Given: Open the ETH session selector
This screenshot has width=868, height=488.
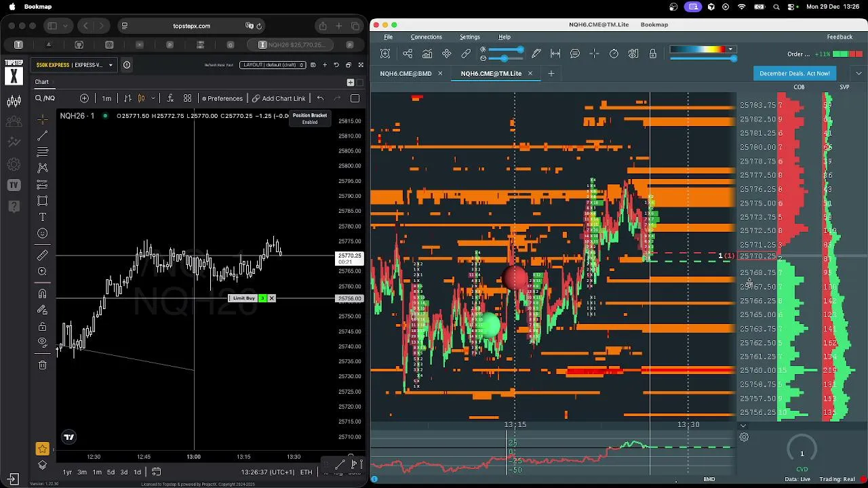Looking at the screenshot, I should (x=307, y=472).
